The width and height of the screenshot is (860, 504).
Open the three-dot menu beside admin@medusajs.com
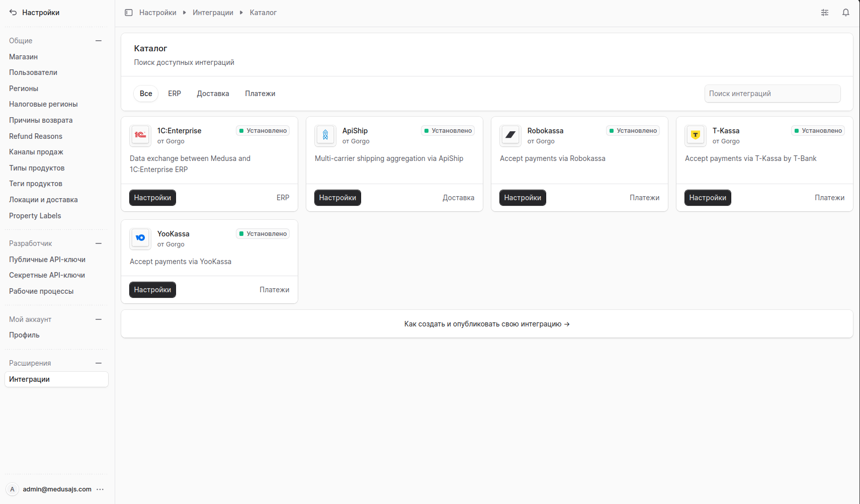(100, 489)
